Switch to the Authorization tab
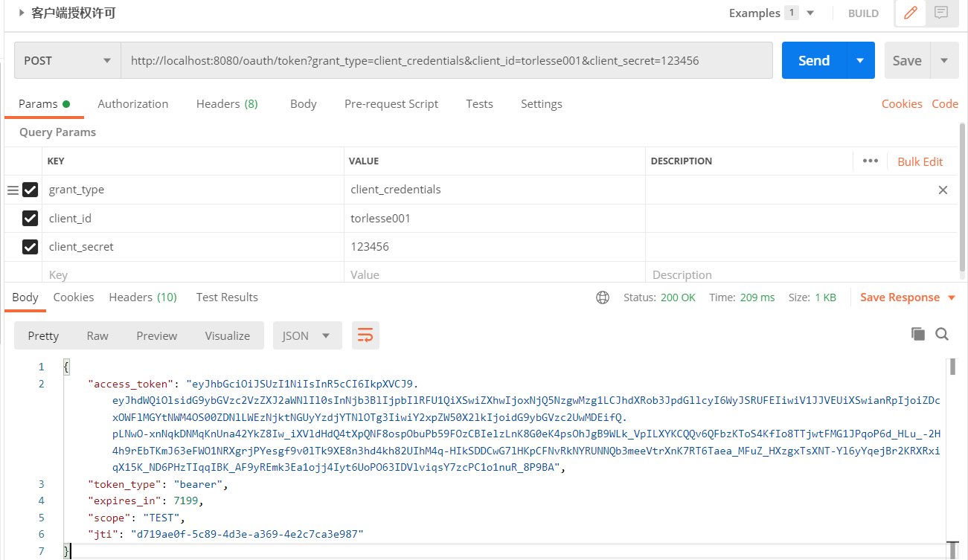Viewport: 968px width, 560px height. click(133, 104)
